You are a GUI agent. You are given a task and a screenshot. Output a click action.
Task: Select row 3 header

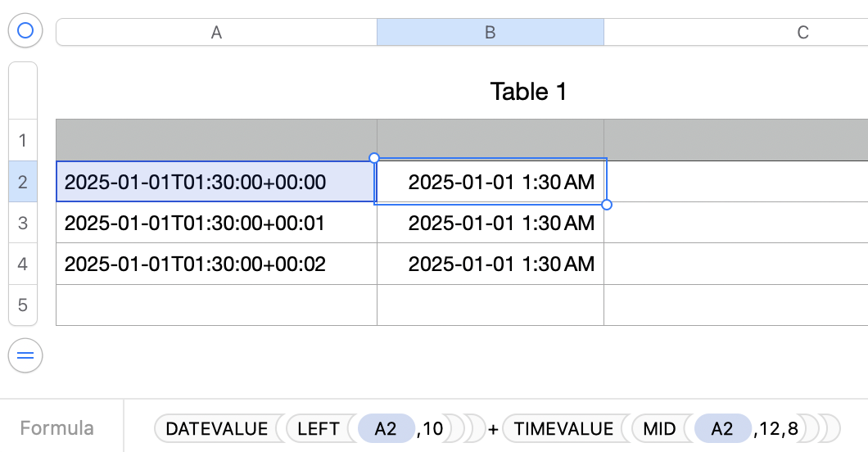(x=23, y=223)
